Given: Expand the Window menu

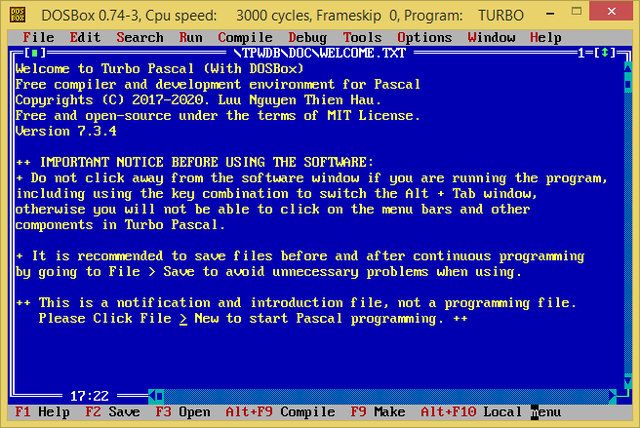Looking at the screenshot, I should (491, 38).
